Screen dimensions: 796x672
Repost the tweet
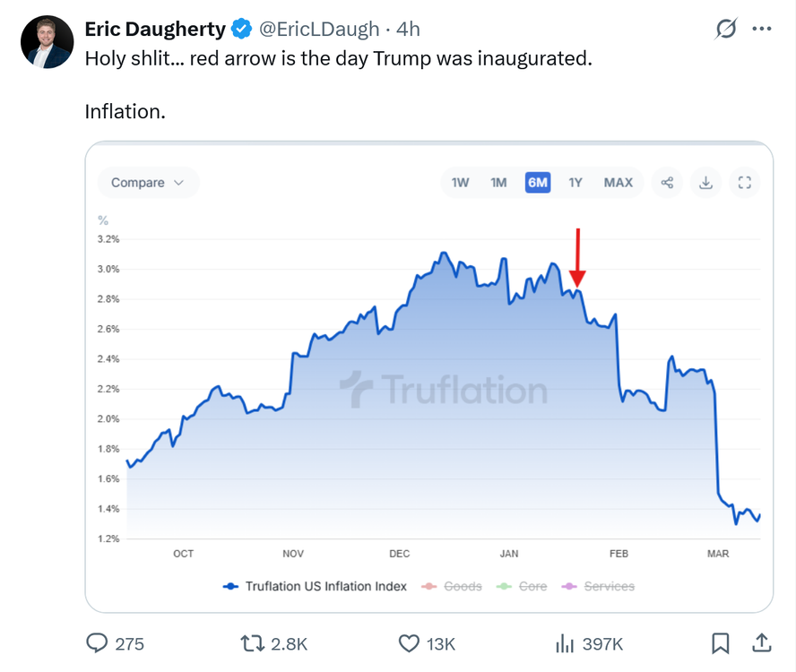point(255,643)
